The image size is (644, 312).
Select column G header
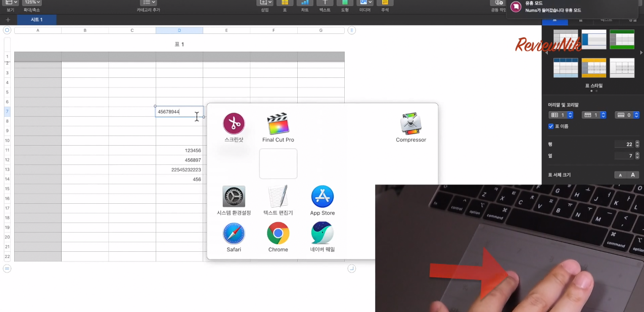click(x=321, y=30)
